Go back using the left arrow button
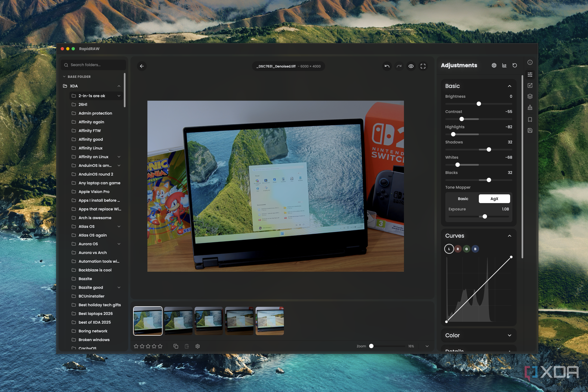Screen dimensions: 588x392 coord(142,66)
